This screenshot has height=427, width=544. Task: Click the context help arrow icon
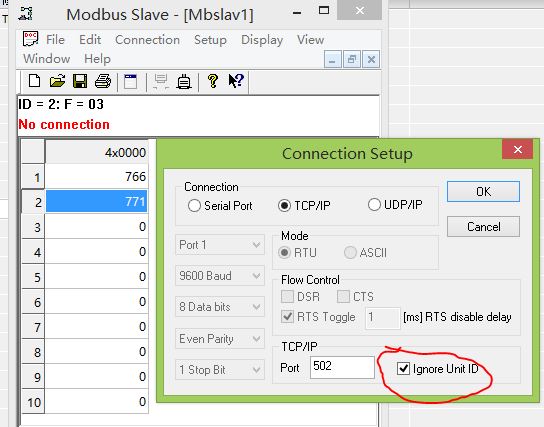coord(236,81)
